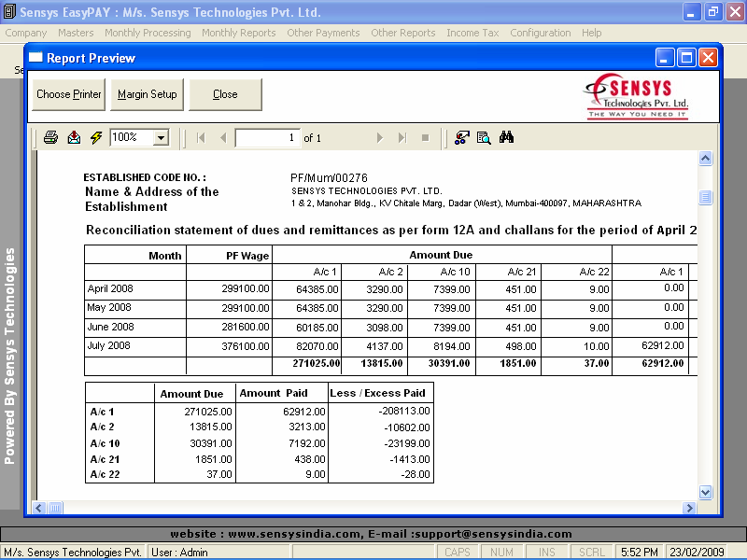This screenshot has height=560, width=747.
Task: Click the vertical scrollbar down arrow
Action: (706, 492)
